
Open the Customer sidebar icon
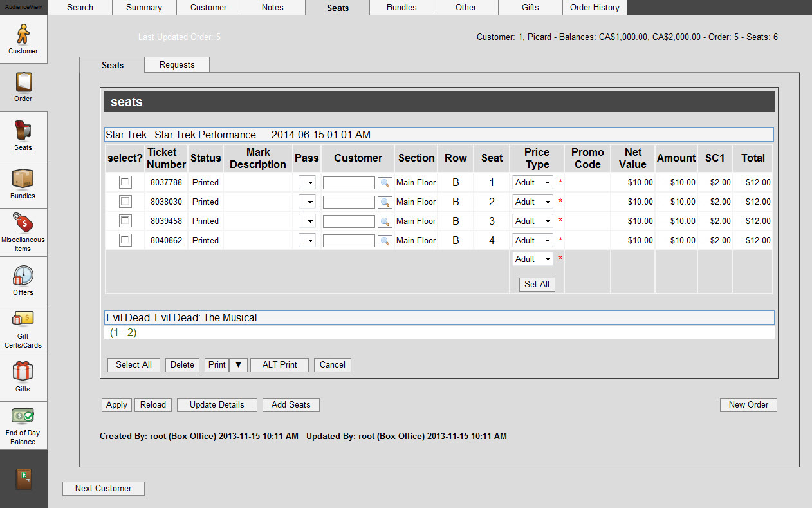[23, 39]
